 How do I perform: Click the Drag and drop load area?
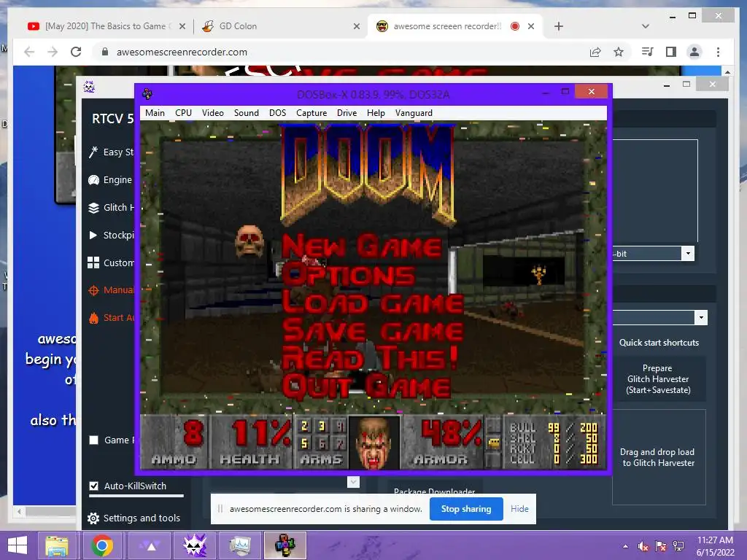pyautogui.click(x=659, y=457)
